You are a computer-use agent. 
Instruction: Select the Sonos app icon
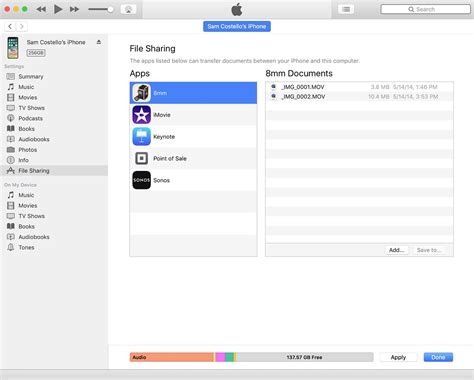click(x=142, y=180)
